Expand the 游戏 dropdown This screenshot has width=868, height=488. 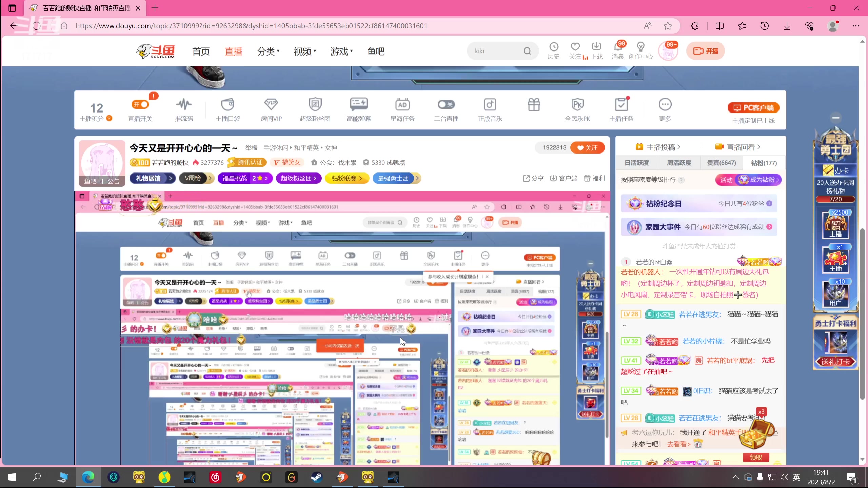click(x=341, y=51)
